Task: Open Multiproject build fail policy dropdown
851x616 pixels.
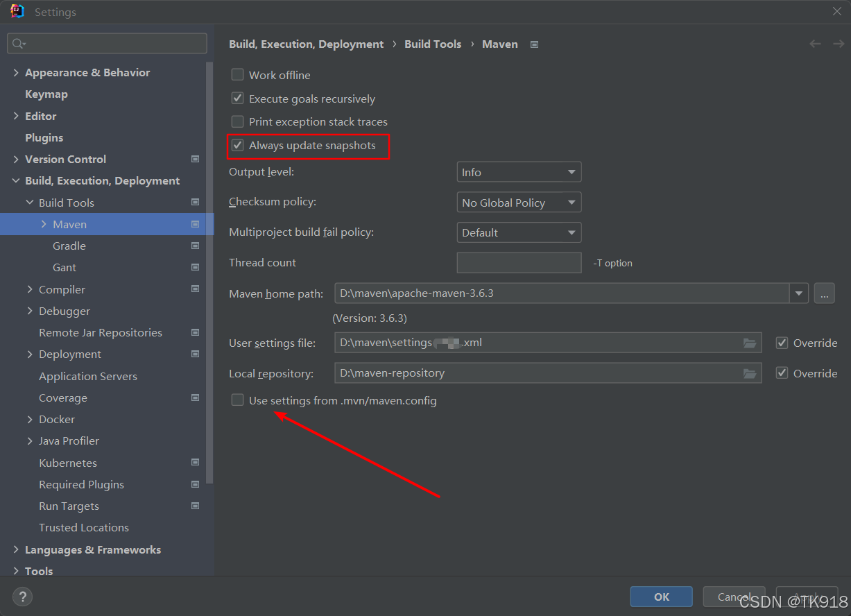Action: click(519, 232)
